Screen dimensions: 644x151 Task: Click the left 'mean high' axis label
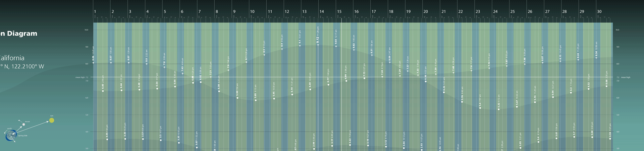pyautogui.click(x=80, y=77)
